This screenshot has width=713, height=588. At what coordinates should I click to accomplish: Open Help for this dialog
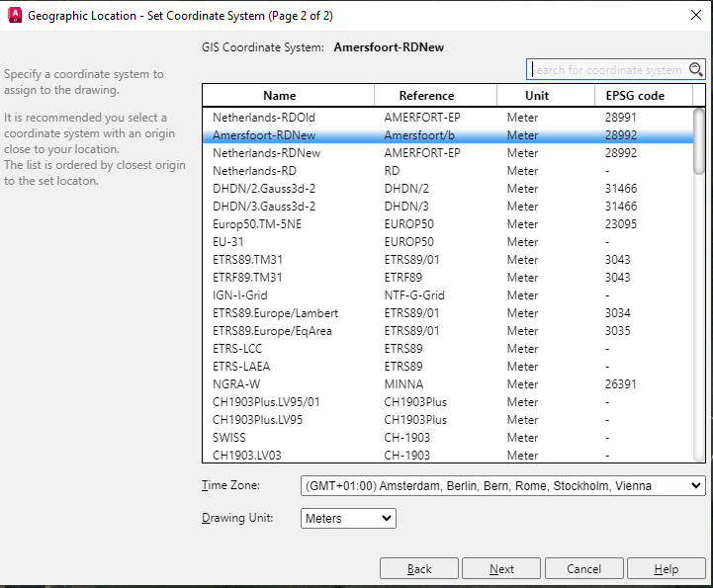667,568
